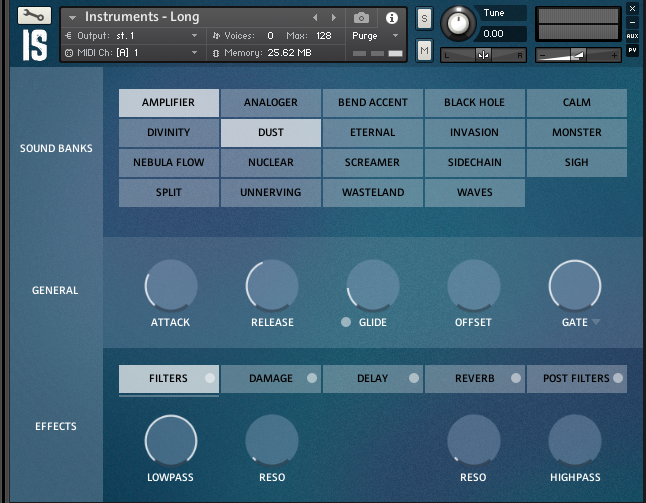Click the highpass RESO knob
Viewport: 646px width, 503px height.
(474, 441)
